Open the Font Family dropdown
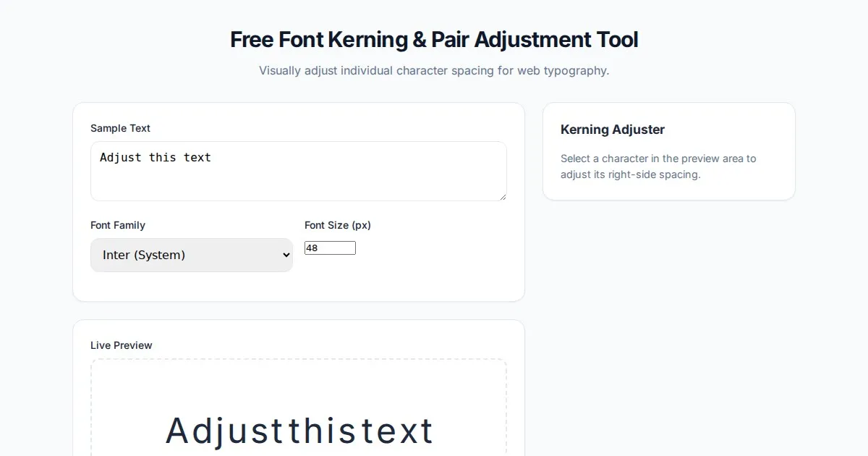 pos(191,255)
